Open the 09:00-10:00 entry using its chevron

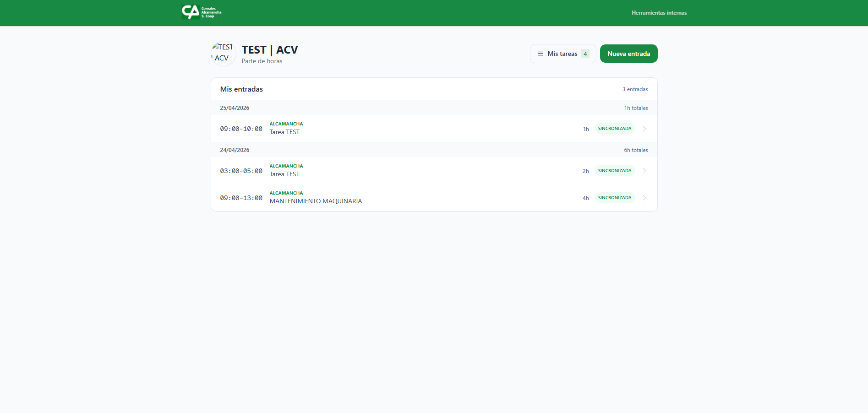point(644,129)
